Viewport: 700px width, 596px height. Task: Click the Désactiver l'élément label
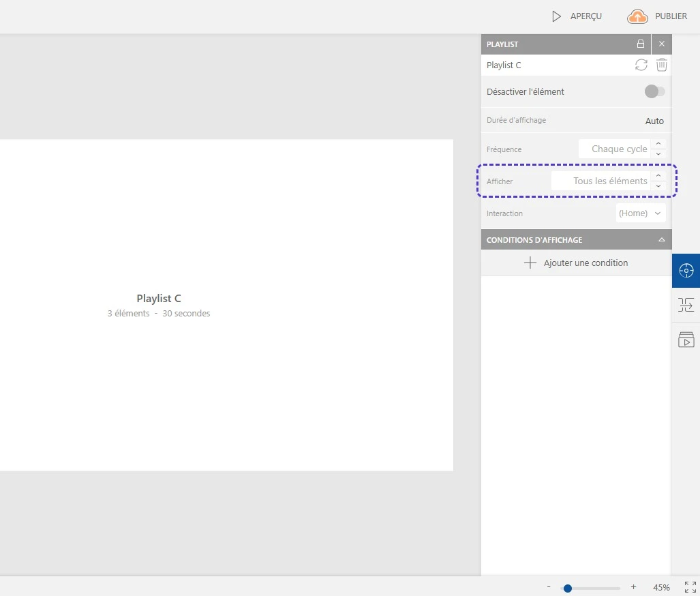[x=525, y=91]
